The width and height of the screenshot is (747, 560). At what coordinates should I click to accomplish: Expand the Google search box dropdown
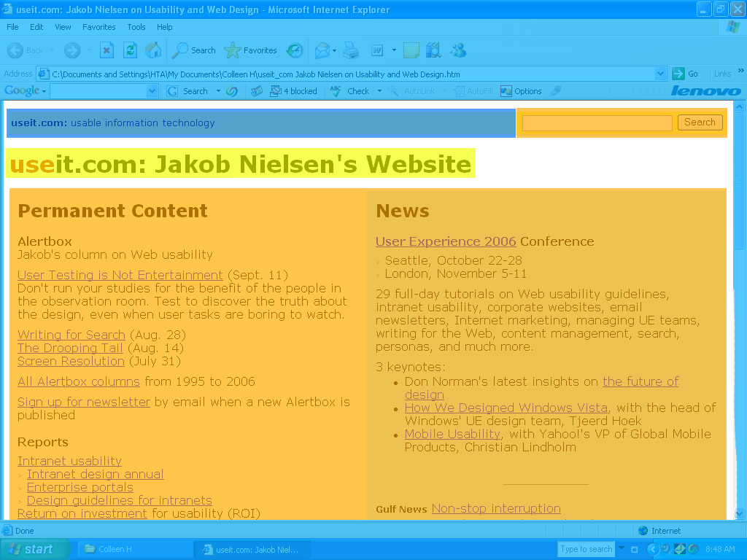pos(152,91)
